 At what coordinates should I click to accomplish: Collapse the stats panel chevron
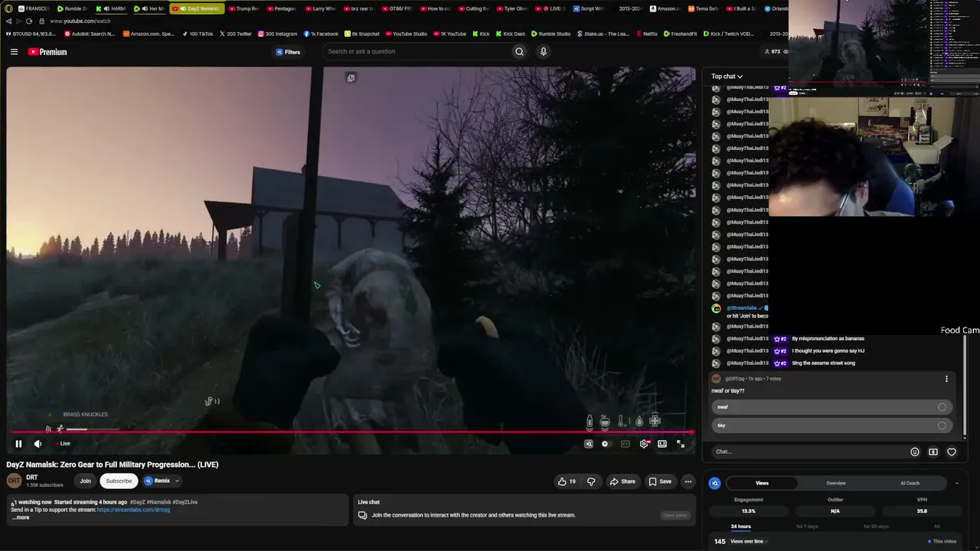[x=956, y=483]
